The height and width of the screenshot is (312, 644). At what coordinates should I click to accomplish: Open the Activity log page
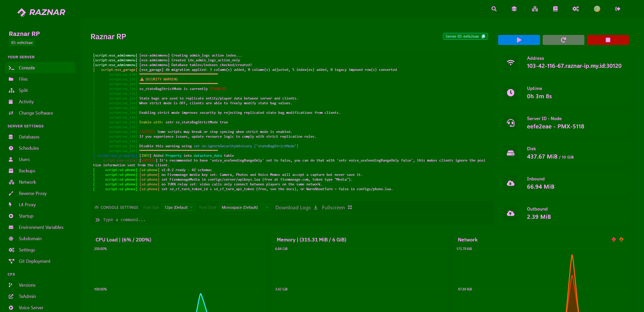(40, 102)
